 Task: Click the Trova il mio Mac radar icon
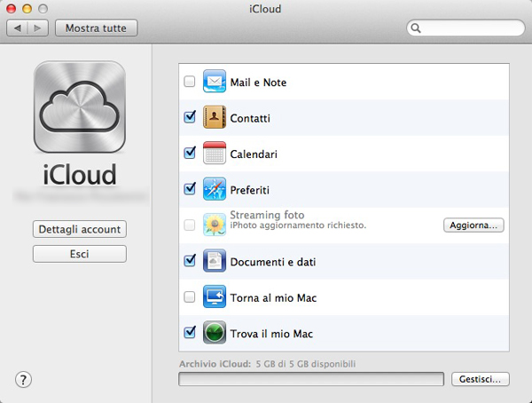pyautogui.click(x=215, y=332)
